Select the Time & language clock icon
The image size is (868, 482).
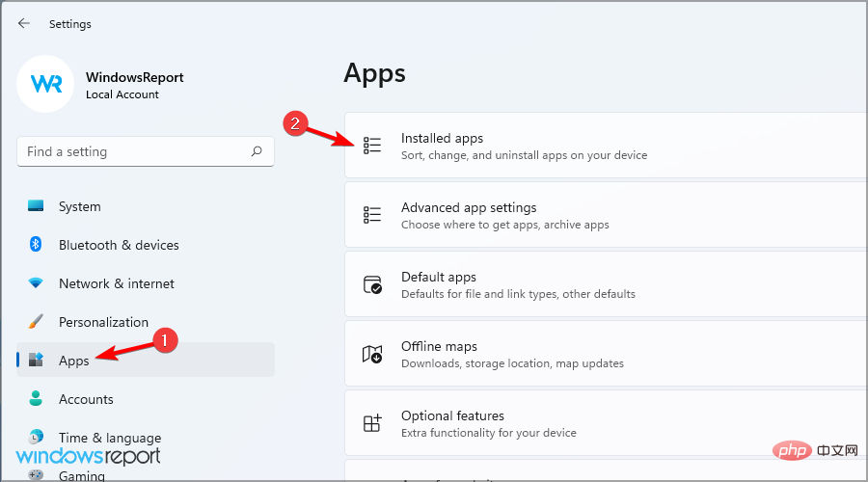tap(36, 437)
